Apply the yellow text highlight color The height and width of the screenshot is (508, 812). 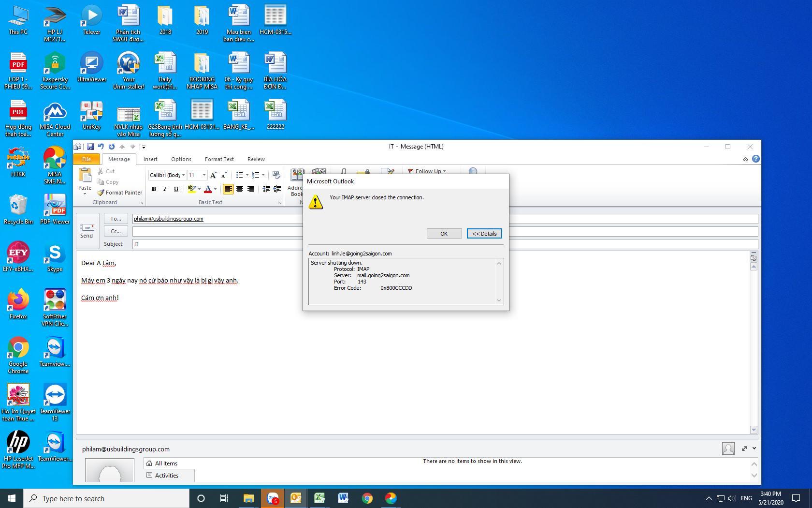(191, 189)
